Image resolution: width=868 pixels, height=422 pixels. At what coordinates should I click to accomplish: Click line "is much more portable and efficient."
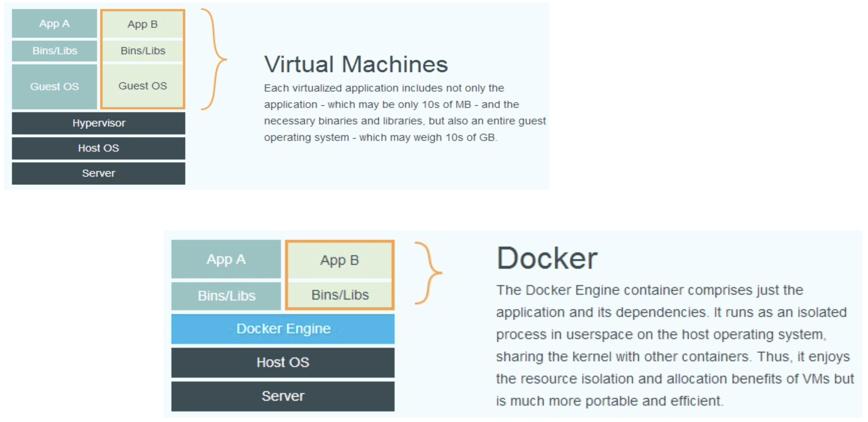610,401
